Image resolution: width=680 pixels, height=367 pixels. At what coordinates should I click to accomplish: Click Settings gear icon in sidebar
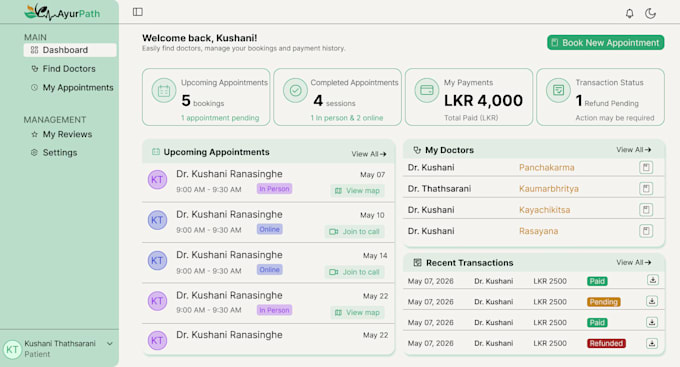pyautogui.click(x=34, y=152)
